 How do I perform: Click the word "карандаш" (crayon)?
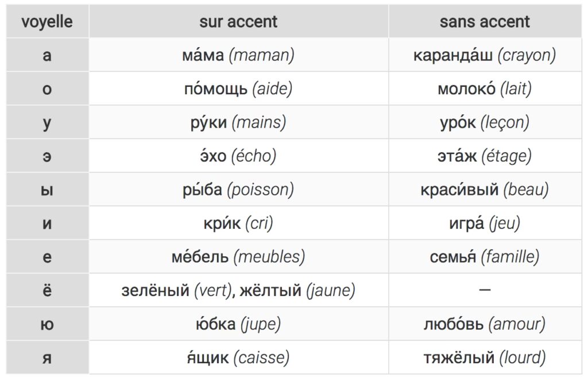pos(453,56)
